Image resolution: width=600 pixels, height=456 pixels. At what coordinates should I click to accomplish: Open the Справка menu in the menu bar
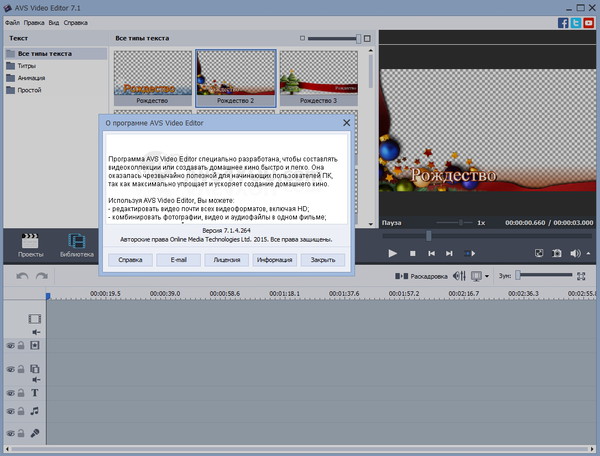coord(75,21)
